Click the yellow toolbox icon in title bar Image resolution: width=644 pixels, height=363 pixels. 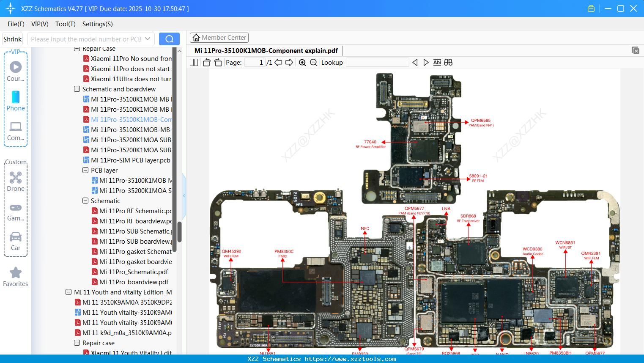coord(591,8)
